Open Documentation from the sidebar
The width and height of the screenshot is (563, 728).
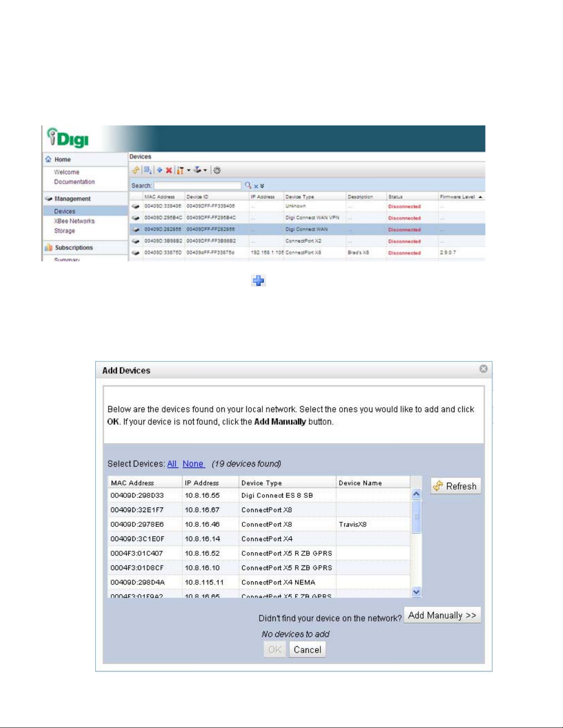point(74,182)
